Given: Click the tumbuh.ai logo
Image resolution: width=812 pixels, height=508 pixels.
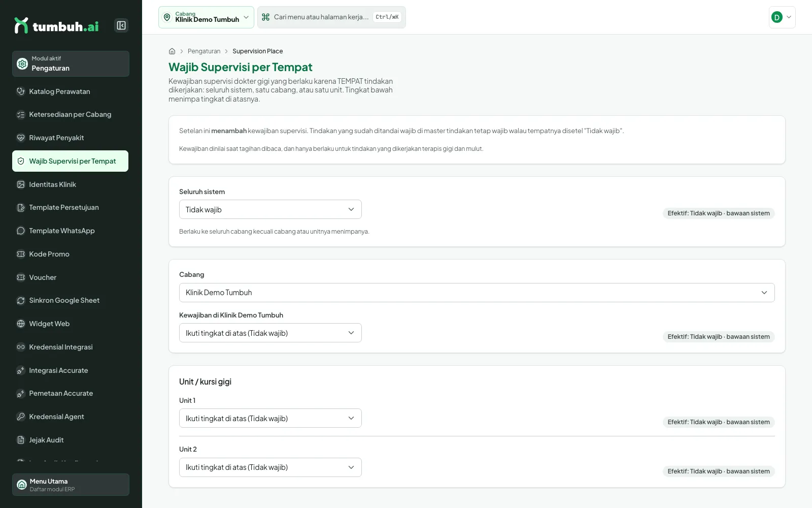Looking at the screenshot, I should click(56, 25).
